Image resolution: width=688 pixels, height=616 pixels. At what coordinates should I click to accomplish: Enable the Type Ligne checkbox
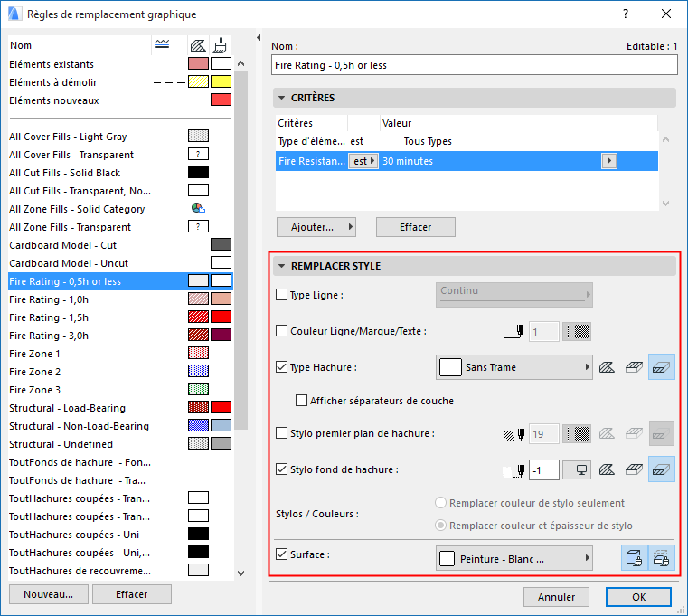[x=281, y=294]
